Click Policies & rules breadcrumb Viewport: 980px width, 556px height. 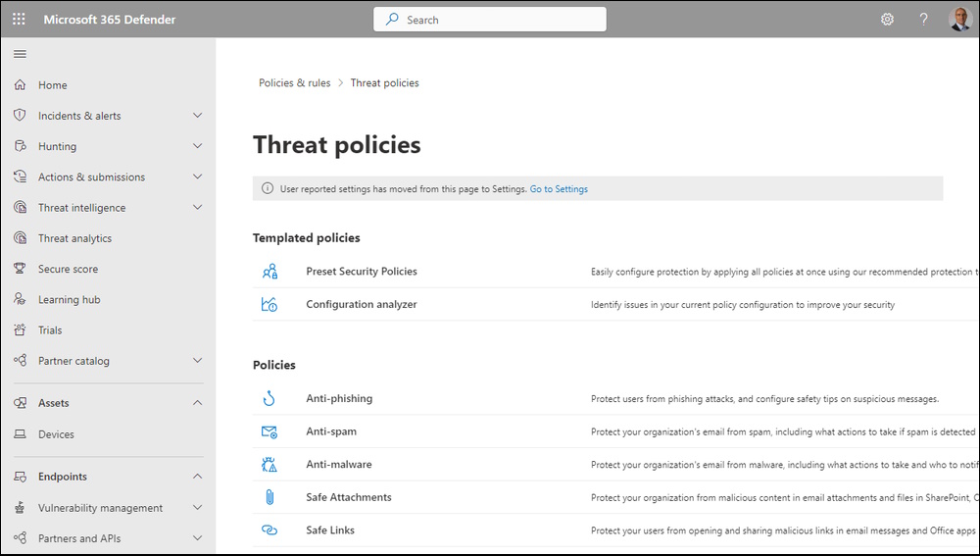294,82
